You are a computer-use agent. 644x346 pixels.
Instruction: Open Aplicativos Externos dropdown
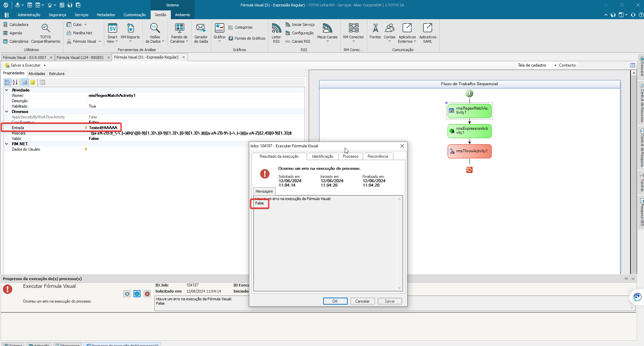(407, 33)
